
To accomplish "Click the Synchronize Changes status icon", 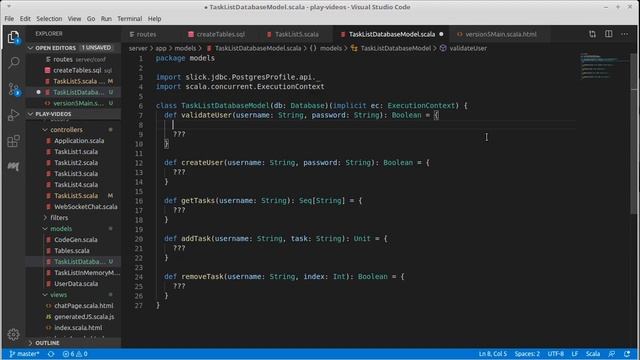I will [51, 354].
